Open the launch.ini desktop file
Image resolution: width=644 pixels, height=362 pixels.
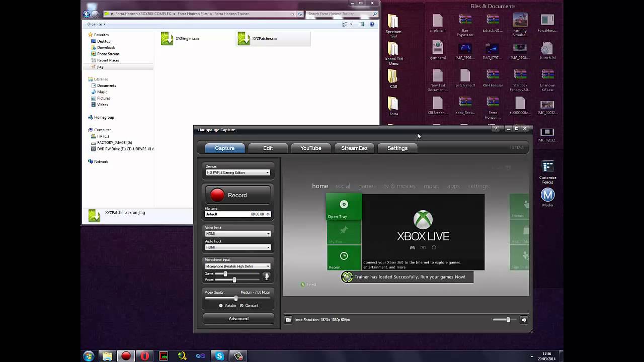tap(547, 50)
